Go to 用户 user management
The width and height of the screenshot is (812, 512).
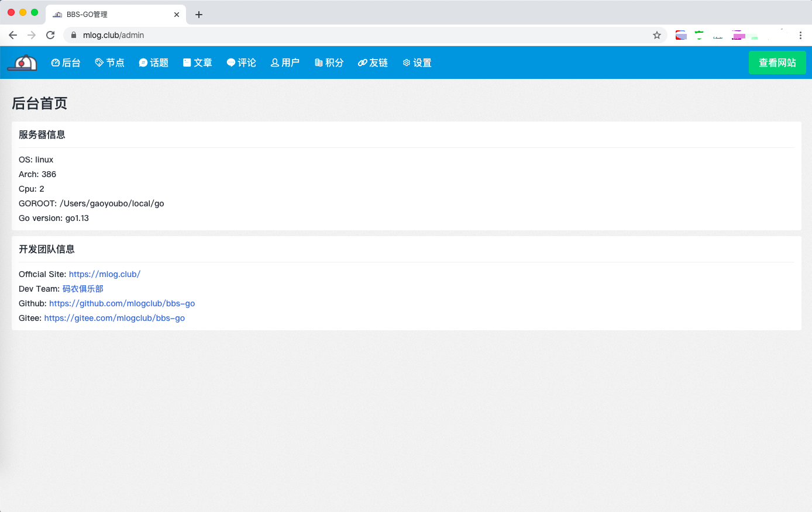285,63
